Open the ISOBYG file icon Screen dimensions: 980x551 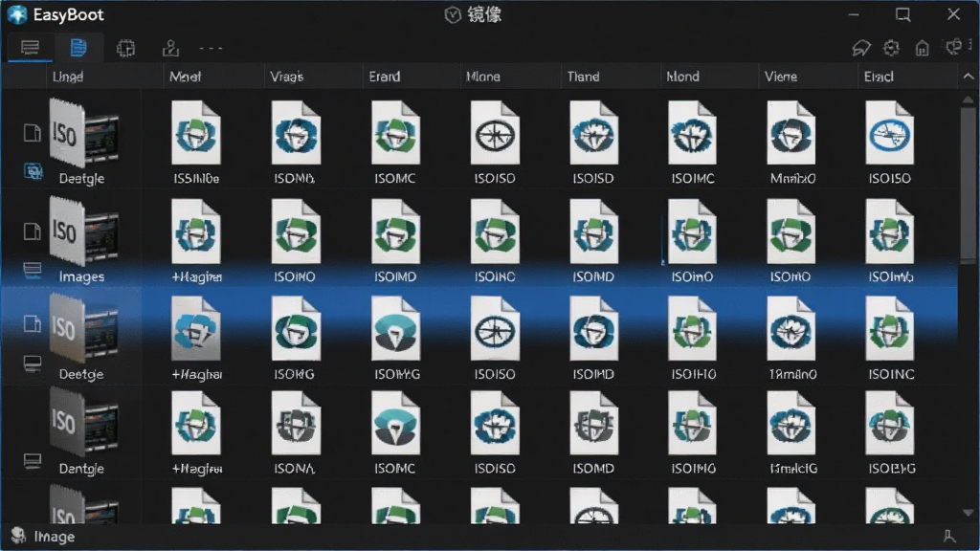(x=890, y=423)
